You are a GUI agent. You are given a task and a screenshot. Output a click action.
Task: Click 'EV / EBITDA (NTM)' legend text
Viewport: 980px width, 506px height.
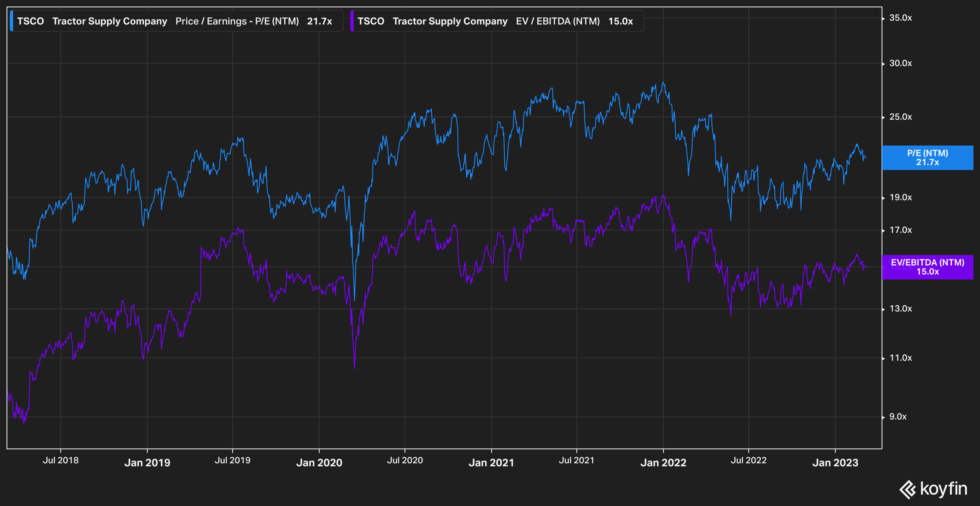click(x=558, y=21)
